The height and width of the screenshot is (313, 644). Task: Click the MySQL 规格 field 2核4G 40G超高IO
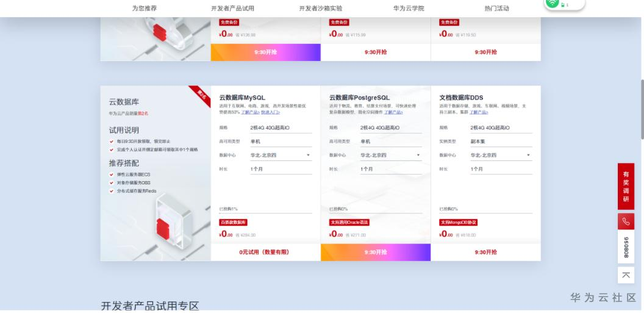(x=281, y=128)
